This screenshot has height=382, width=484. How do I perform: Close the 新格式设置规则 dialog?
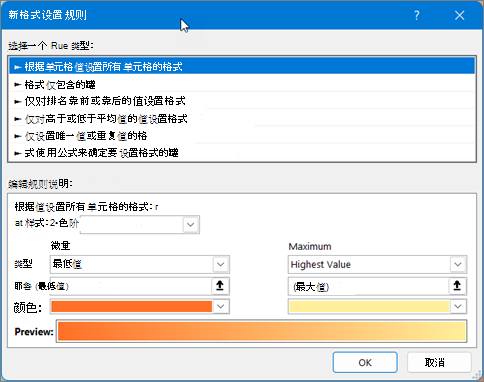click(x=460, y=15)
